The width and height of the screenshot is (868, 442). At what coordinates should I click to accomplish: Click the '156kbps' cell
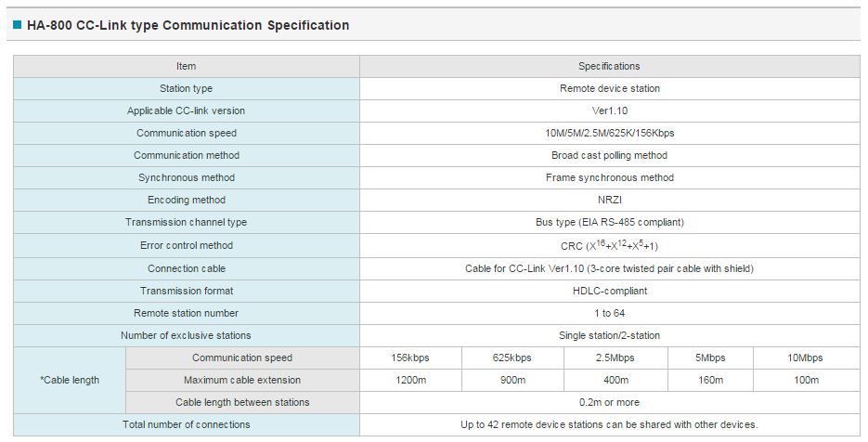pos(410,357)
